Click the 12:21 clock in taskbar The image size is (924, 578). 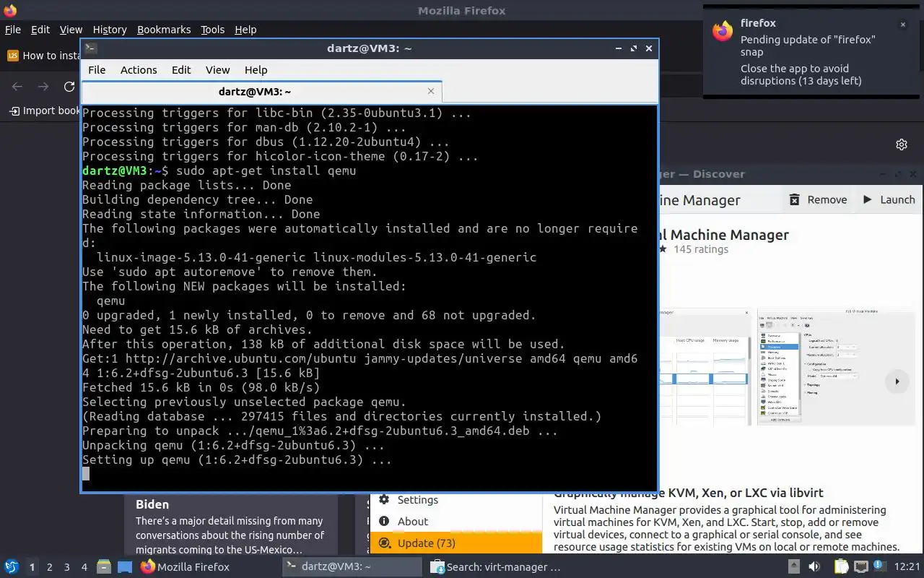907,567
